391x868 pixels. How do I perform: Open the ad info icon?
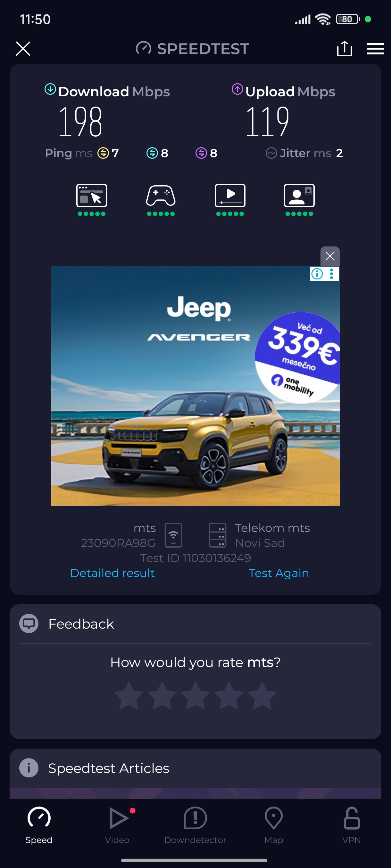[x=317, y=274]
